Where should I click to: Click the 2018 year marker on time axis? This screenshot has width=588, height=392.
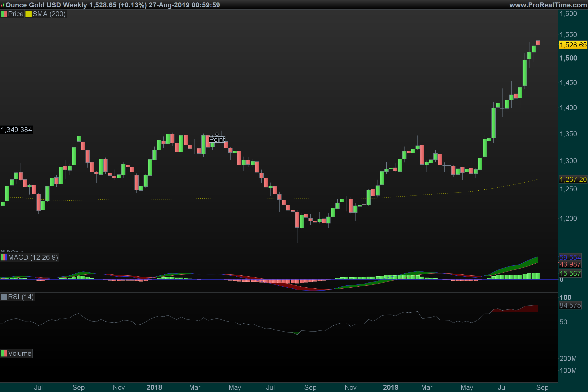154,387
